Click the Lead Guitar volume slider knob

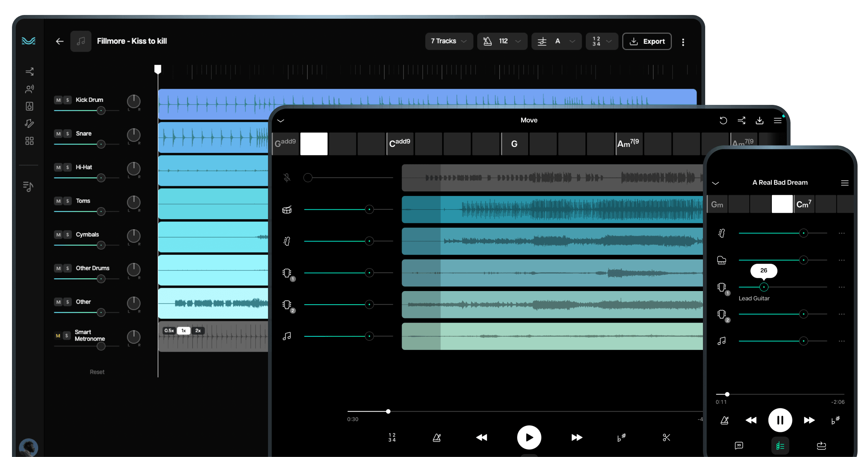(x=764, y=287)
